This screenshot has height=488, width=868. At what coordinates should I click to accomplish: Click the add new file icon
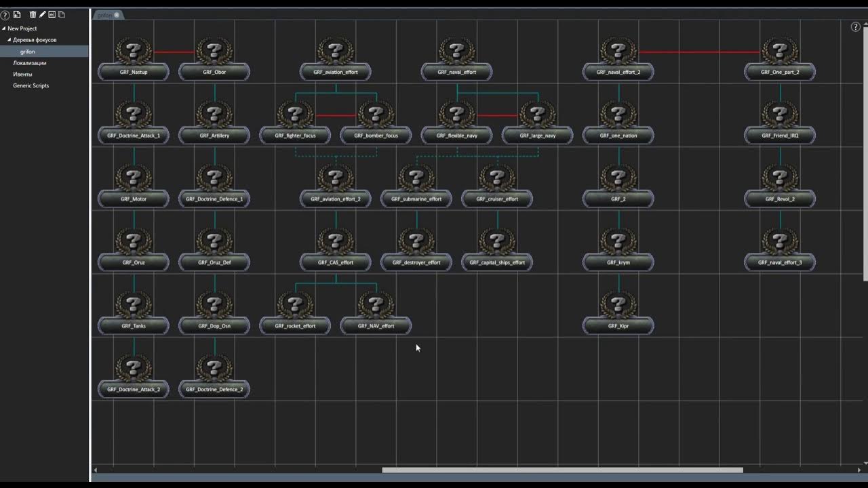[x=17, y=14]
